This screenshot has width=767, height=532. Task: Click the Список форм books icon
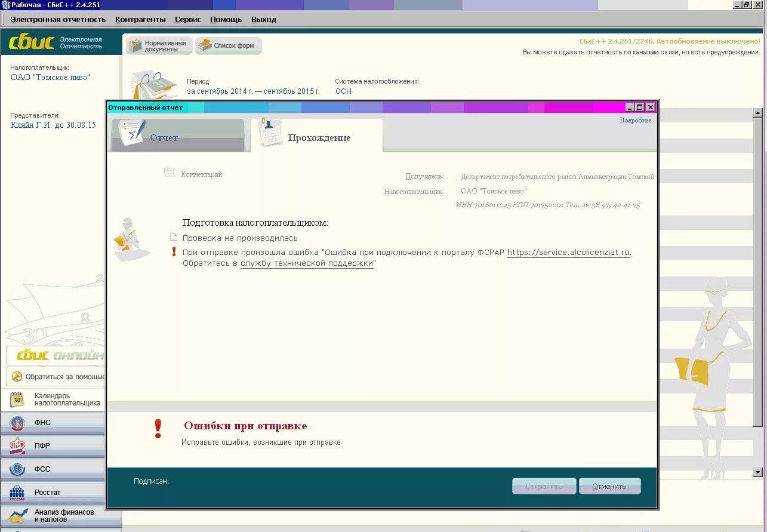205,45
